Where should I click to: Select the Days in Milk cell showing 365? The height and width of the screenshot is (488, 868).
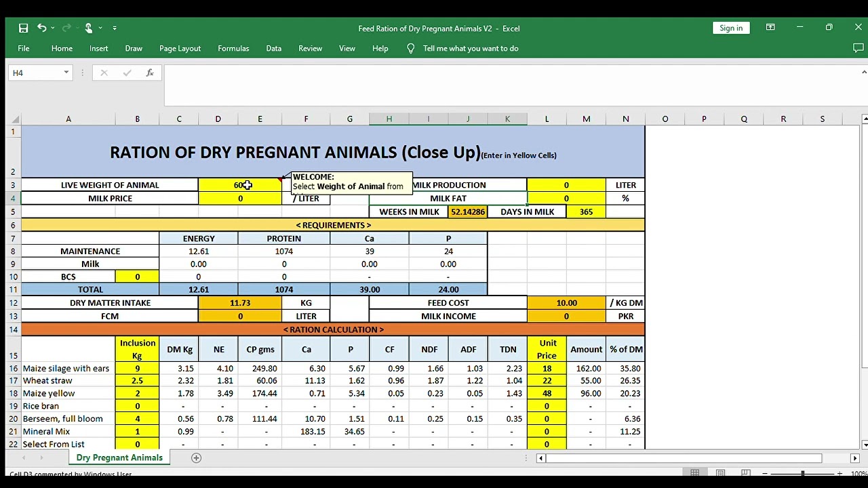click(586, 212)
